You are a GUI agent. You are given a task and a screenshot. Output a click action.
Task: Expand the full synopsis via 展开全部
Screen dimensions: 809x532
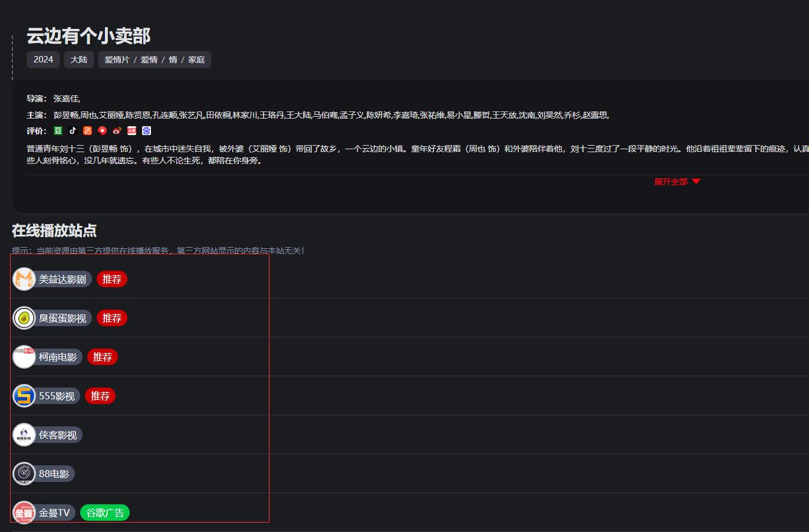677,182
